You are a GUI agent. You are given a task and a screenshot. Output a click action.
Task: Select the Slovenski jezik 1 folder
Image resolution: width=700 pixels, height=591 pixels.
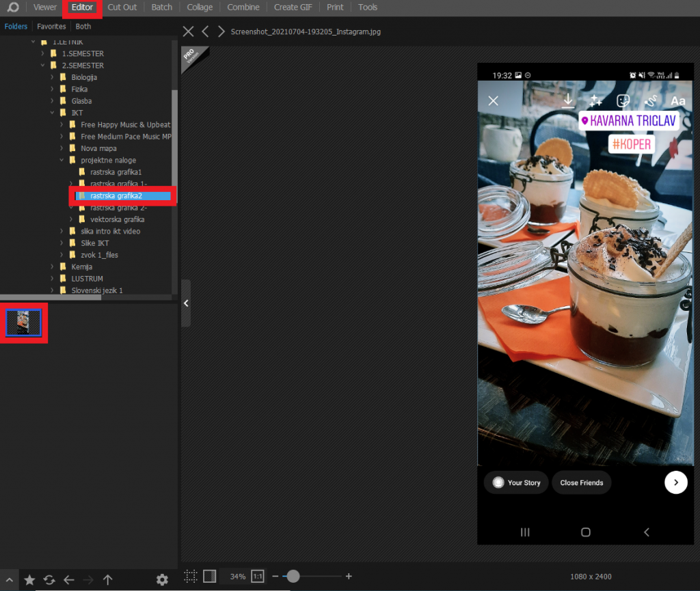click(97, 290)
